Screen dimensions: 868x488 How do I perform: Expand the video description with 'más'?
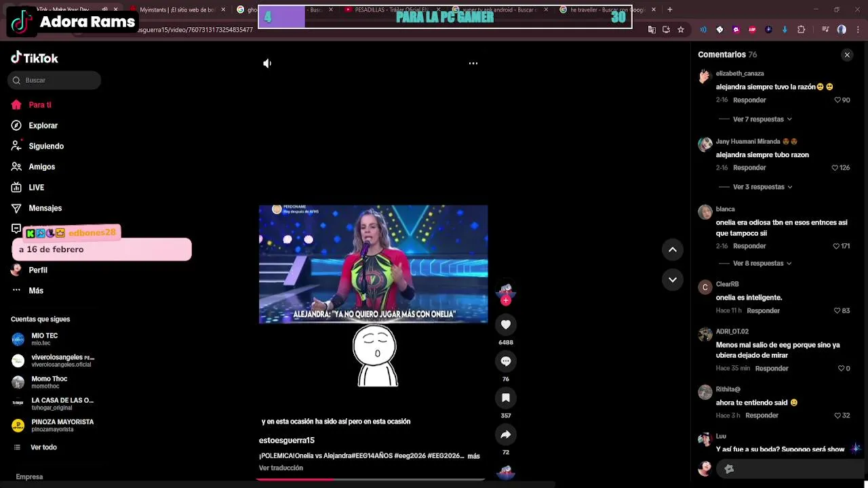click(x=473, y=456)
